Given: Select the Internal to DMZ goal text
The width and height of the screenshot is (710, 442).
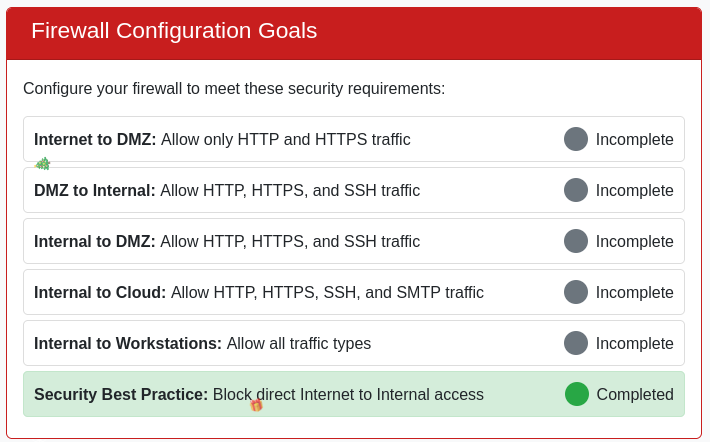Looking at the screenshot, I should [x=227, y=241].
